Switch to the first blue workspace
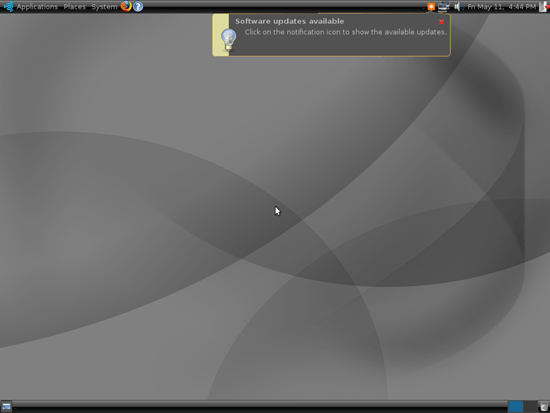The width and height of the screenshot is (550, 413). (515, 407)
